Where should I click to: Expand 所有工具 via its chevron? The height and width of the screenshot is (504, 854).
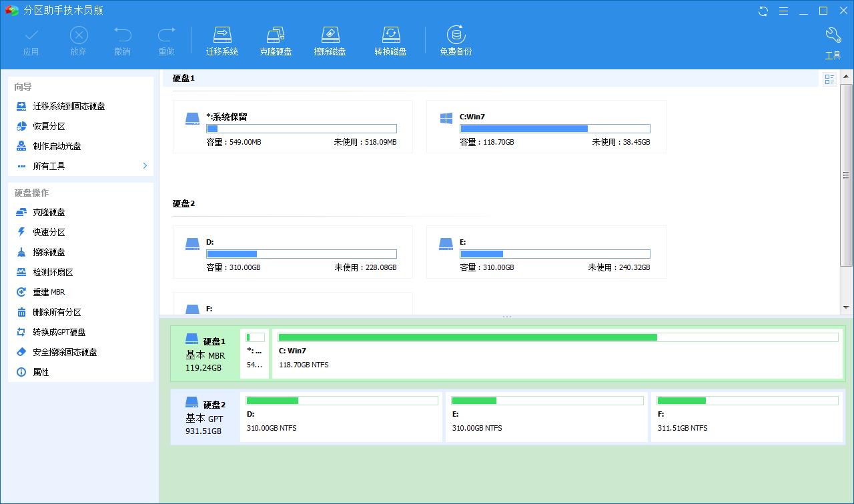tap(143, 166)
